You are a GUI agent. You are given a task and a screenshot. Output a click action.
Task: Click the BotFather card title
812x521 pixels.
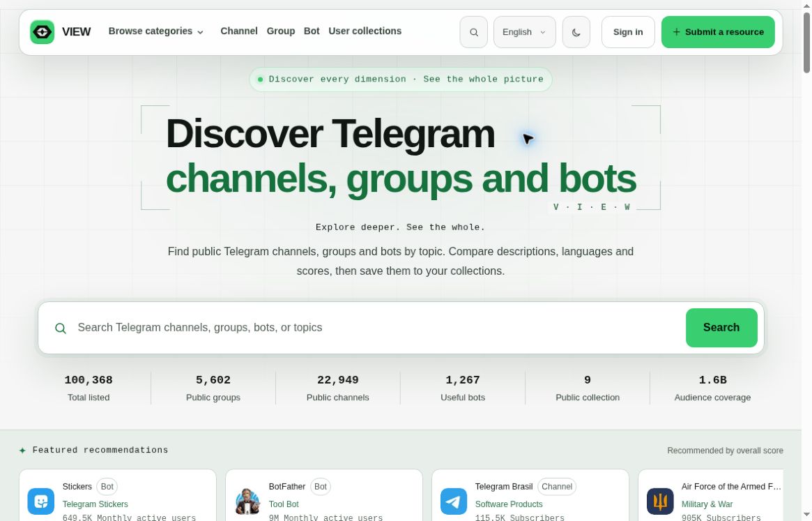tap(287, 486)
